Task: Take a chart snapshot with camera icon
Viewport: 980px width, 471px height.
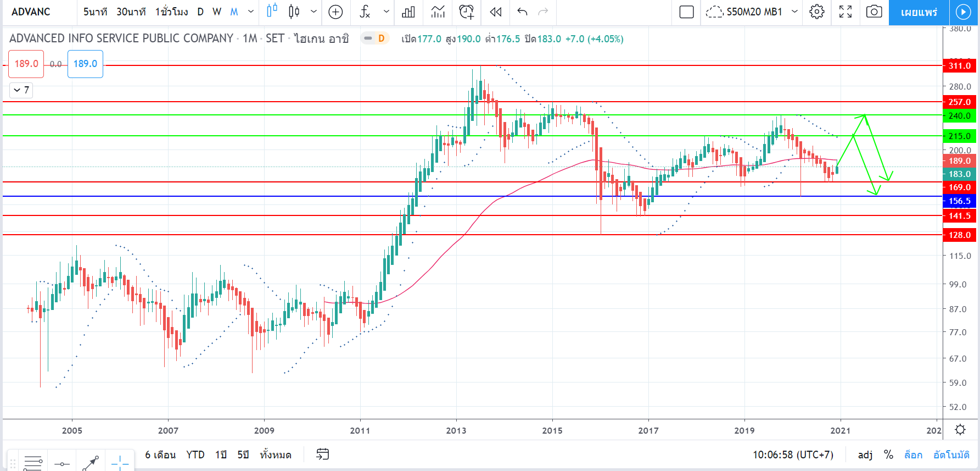Action: pos(874,12)
